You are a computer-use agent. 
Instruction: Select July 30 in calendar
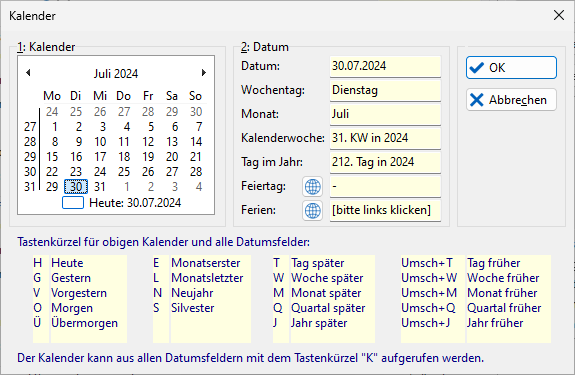click(76, 187)
